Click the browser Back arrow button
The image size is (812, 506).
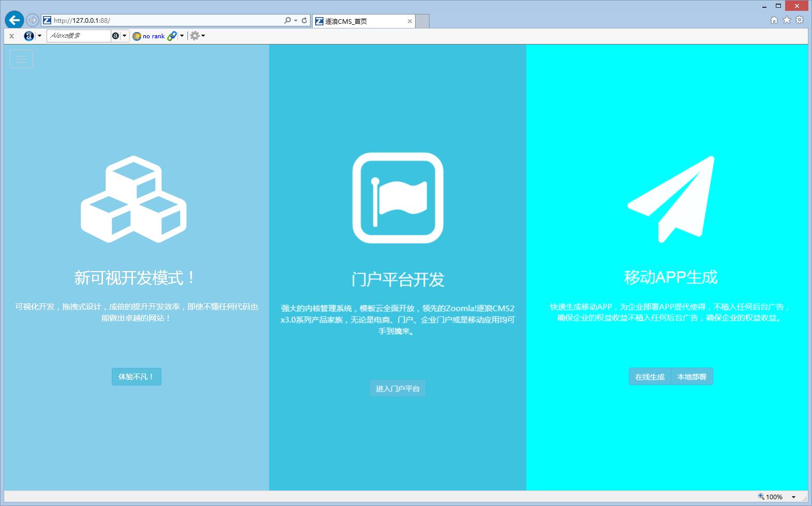point(14,20)
